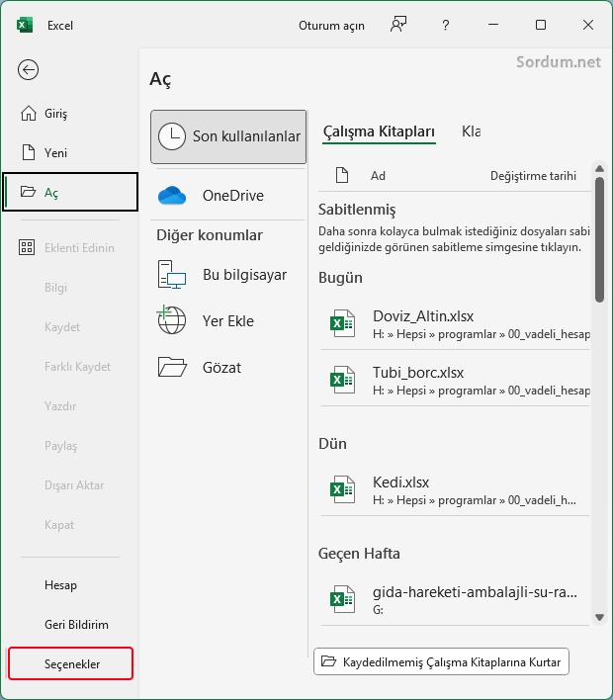The width and height of the screenshot is (613, 700).
Task: Open Seçenekler options
Action: 70,663
